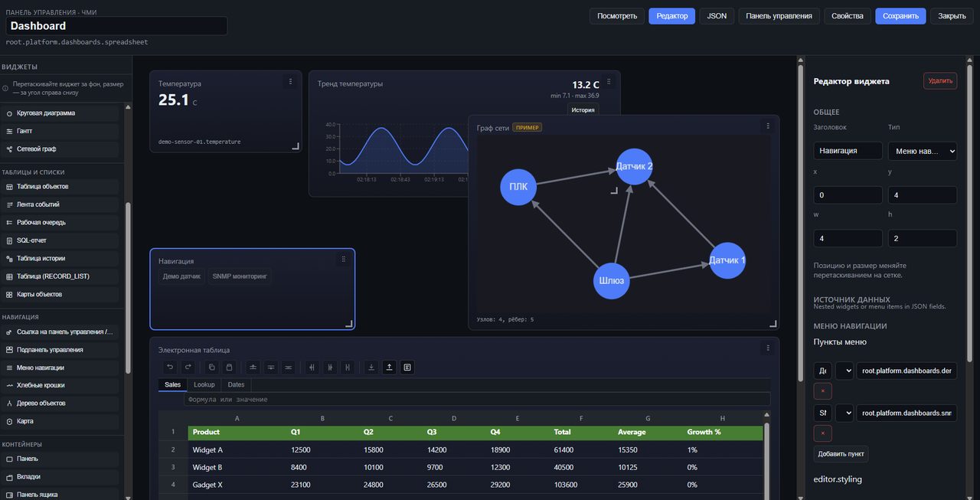980x500 pixels.
Task: Import data with the upload arrow icon
Action: [389, 368]
